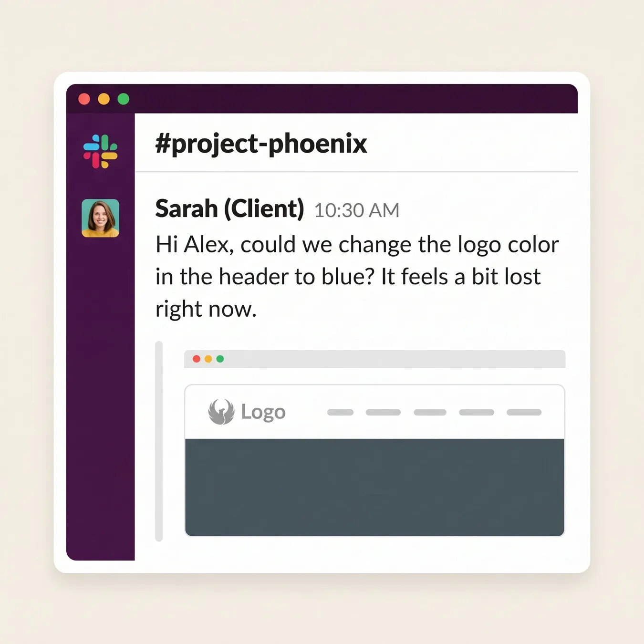
Task: Click the phoenix bird icon in the mockup
Action: tap(221, 412)
